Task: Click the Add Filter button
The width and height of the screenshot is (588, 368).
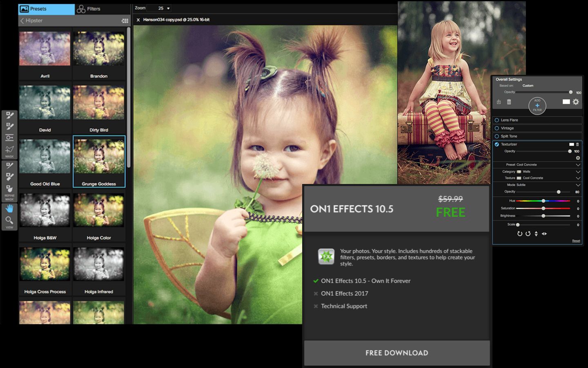Action: 537,105
